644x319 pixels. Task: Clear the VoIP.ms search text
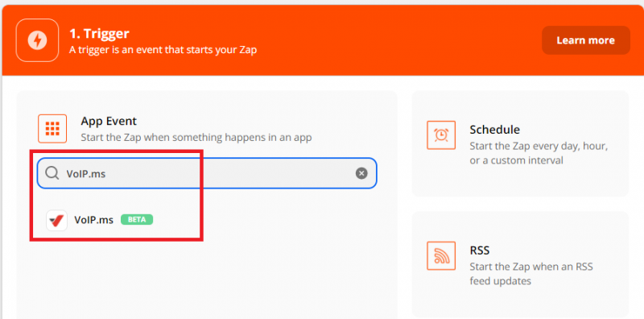tap(361, 173)
